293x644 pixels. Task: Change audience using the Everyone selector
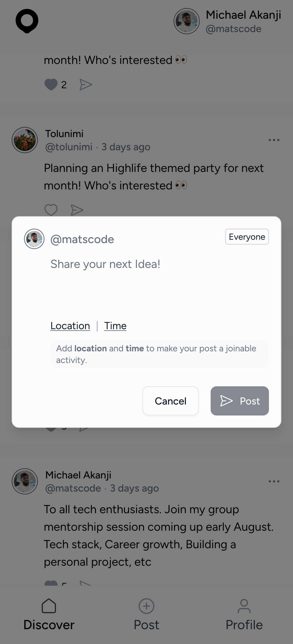[247, 237]
